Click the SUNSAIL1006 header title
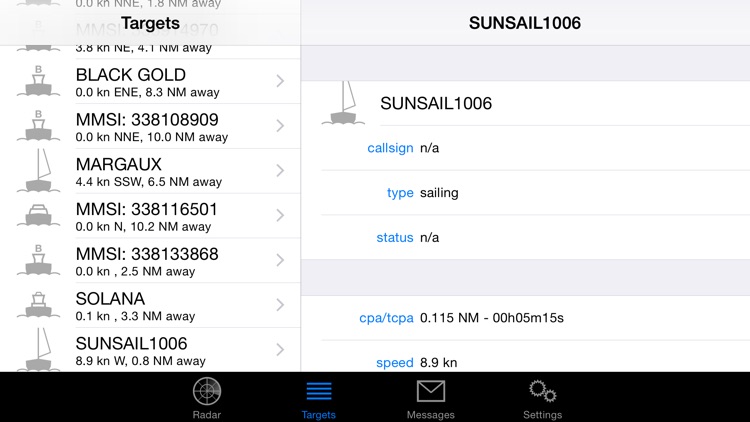The height and width of the screenshot is (422, 750). (525, 23)
